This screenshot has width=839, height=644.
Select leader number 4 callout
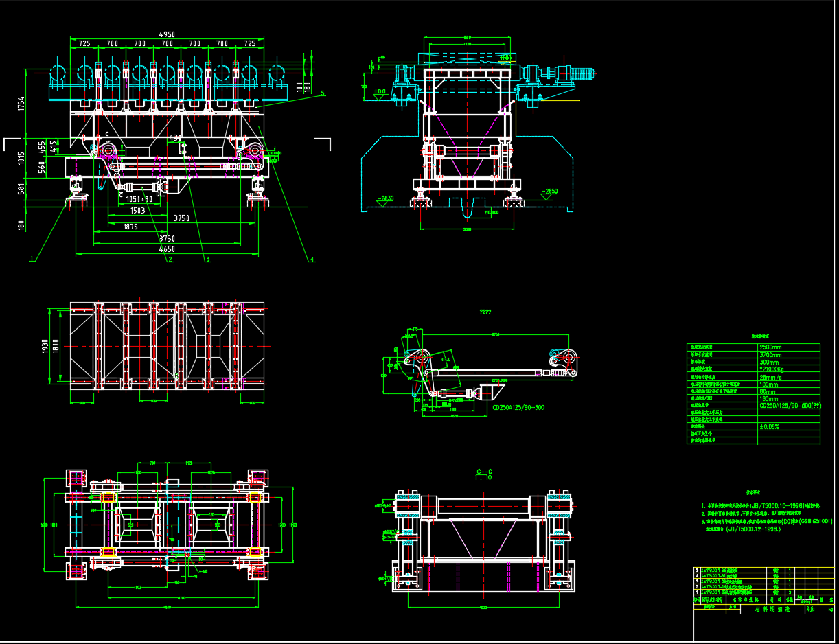click(312, 260)
